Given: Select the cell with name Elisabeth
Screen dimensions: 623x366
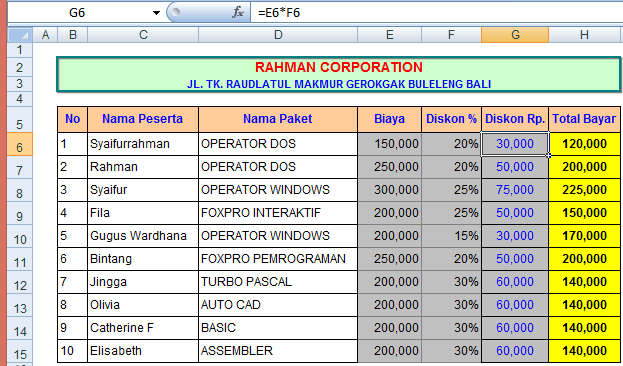Looking at the screenshot, I should [x=143, y=351].
